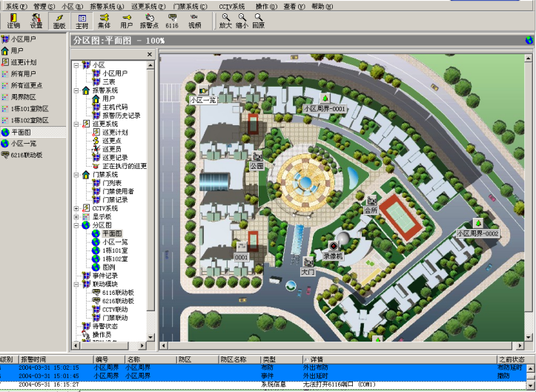Open the 门禁系统(C) menu
The width and height of the screenshot is (536, 392).
coord(190,6)
